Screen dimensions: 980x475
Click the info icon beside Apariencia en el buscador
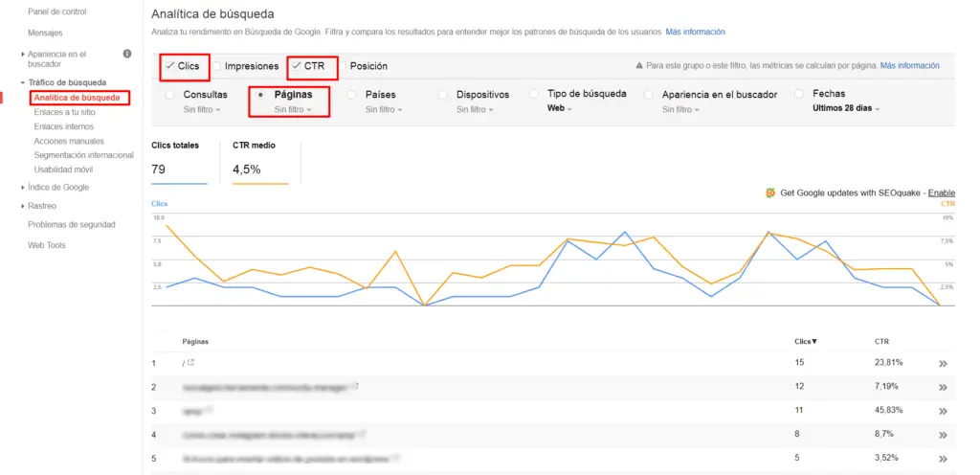[127, 55]
